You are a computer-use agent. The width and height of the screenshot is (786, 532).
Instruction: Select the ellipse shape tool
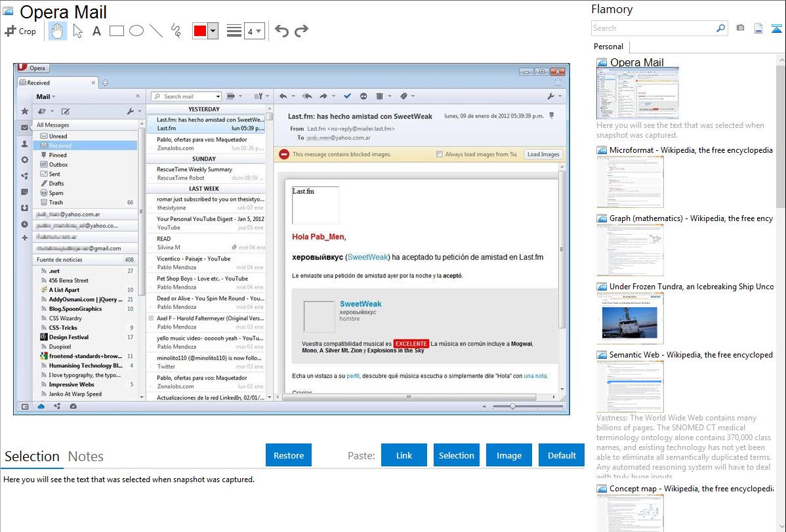click(136, 31)
